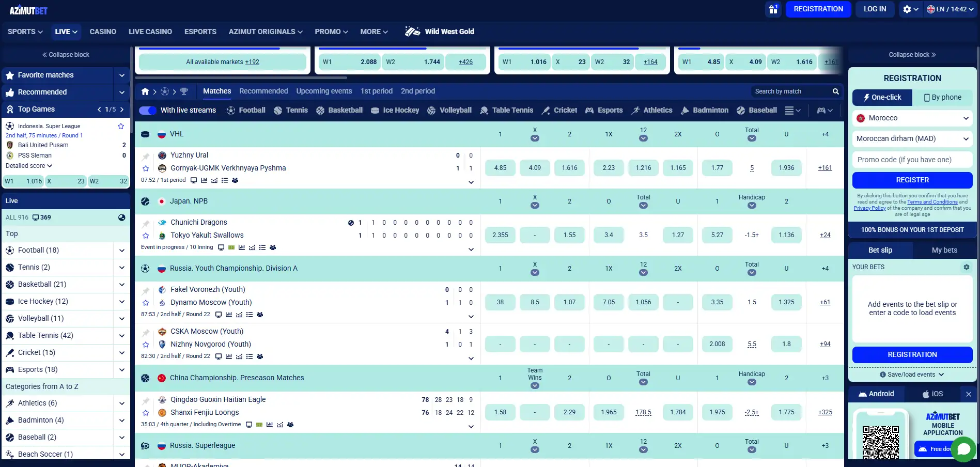This screenshot has height=467, width=980.
Task: Open the SPORTS menu
Action: click(x=25, y=32)
